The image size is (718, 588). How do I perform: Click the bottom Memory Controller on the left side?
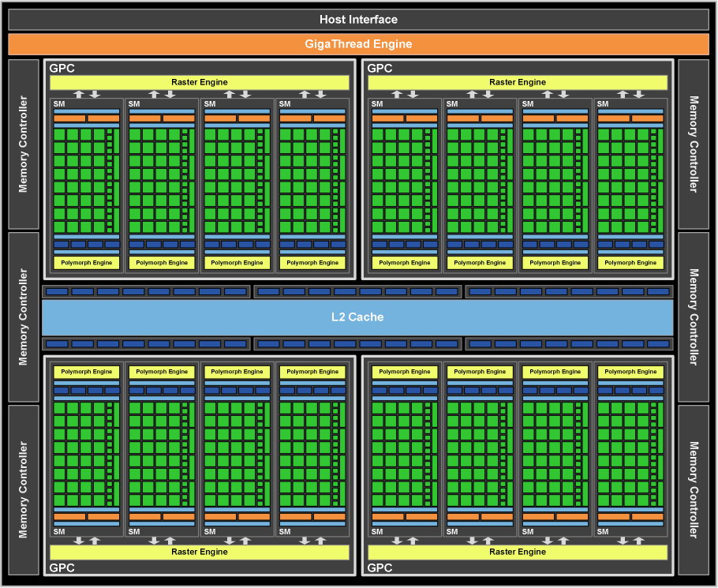point(24,489)
